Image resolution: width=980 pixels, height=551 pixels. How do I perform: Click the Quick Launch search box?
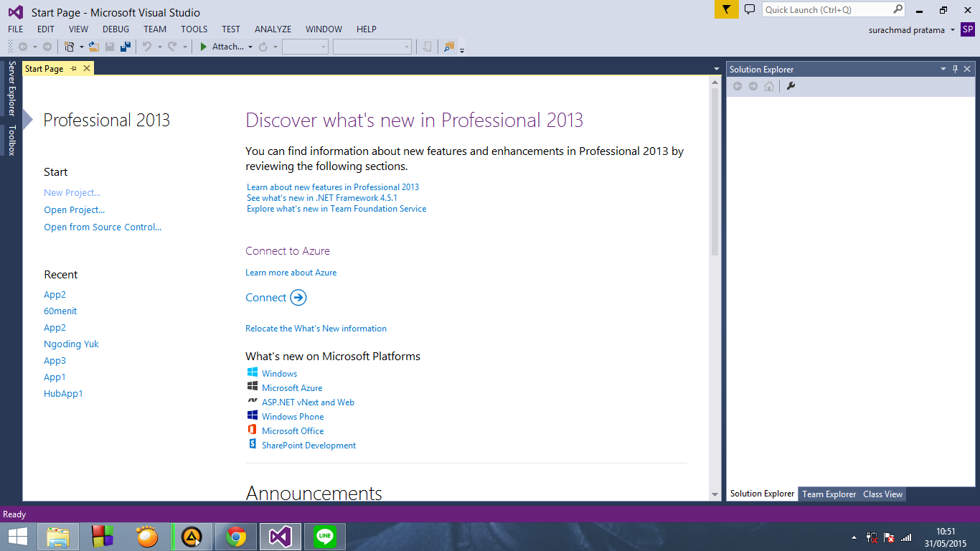click(x=834, y=9)
